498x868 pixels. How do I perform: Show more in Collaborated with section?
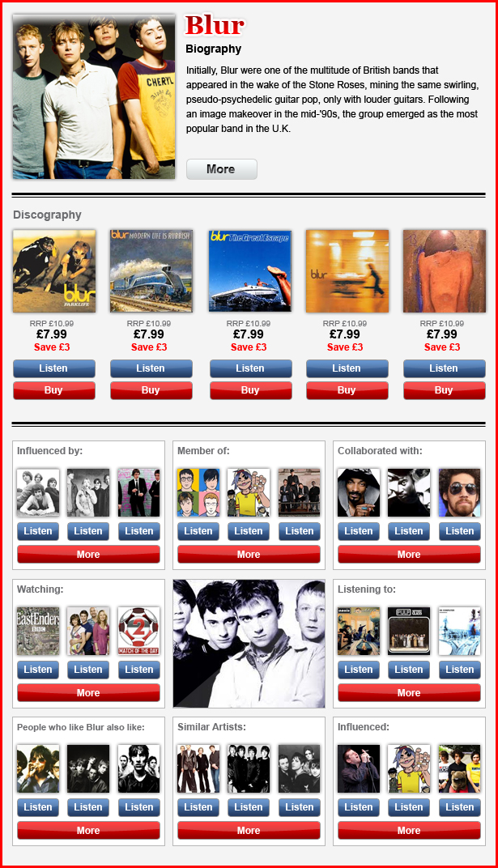(x=410, y=554)
